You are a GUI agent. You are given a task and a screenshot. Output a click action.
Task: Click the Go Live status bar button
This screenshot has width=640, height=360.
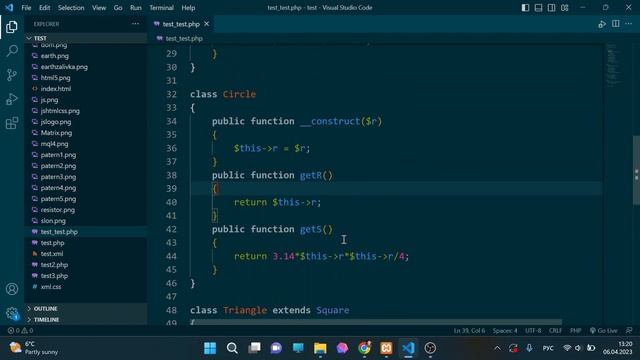[x=603, y=331]
